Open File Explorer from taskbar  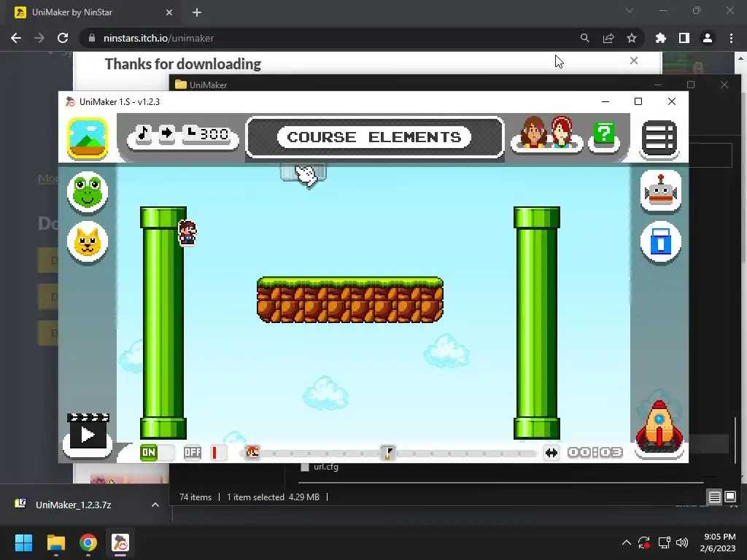tap(55, 542)
